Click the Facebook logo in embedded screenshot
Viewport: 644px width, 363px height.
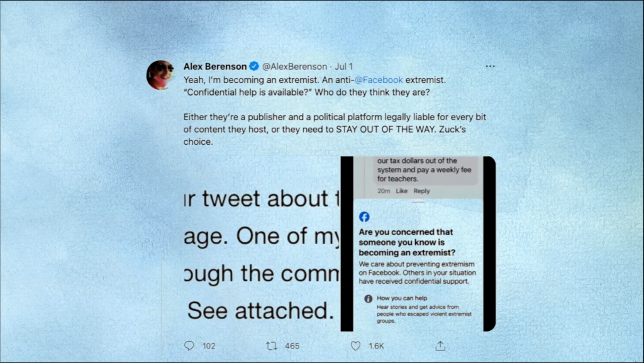pos(364,217)
